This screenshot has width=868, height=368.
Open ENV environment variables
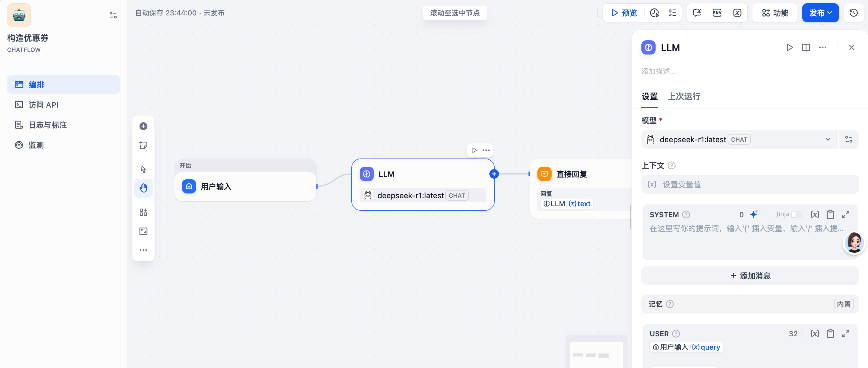[x=718, y=13]
